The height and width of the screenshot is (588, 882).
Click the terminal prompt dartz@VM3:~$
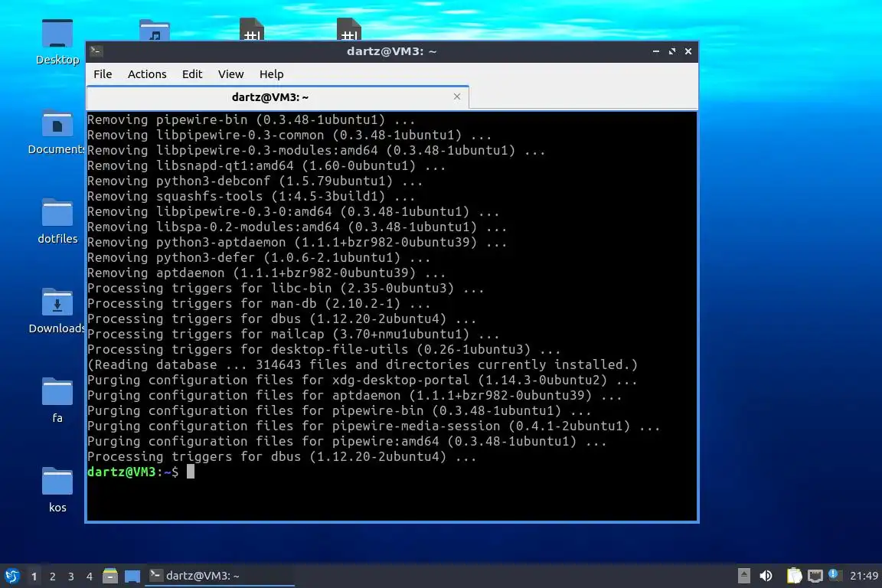pos(132,472)
